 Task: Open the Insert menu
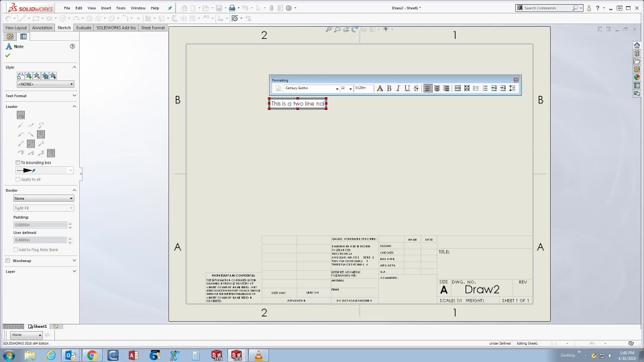(x=106, y=8)
